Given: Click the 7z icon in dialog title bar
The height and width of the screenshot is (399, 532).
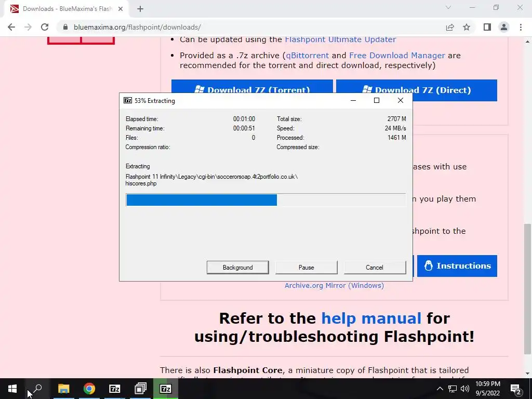Looking at the screenshot, I should [x=128, y=100].
